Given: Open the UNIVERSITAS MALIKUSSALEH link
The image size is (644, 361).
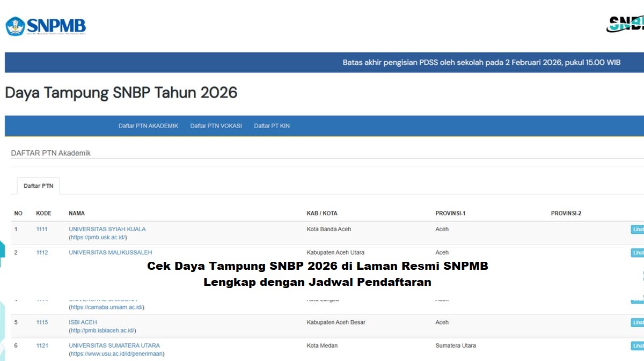Looking at the screenshot, I should 110,253.
